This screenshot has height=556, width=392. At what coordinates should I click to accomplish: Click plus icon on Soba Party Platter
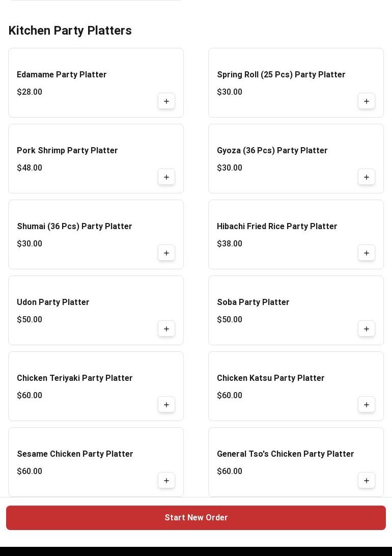(x=367, y=329)
